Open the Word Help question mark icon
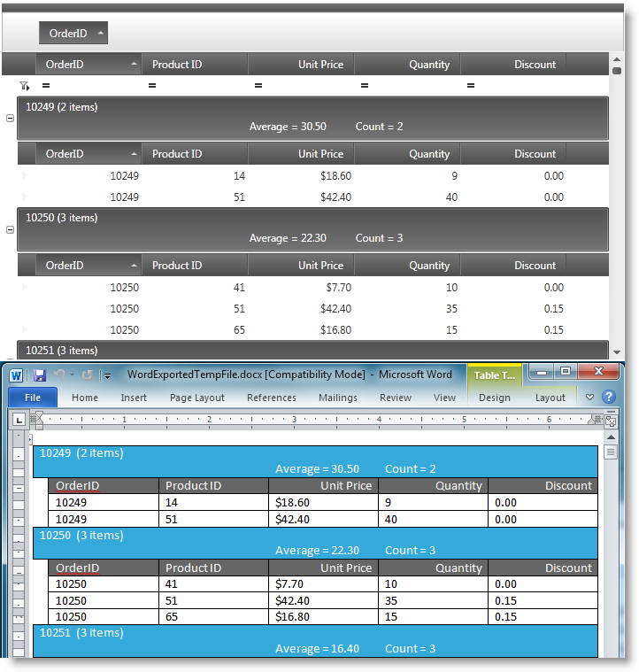The image size is (639, 672). click(609, 398)
